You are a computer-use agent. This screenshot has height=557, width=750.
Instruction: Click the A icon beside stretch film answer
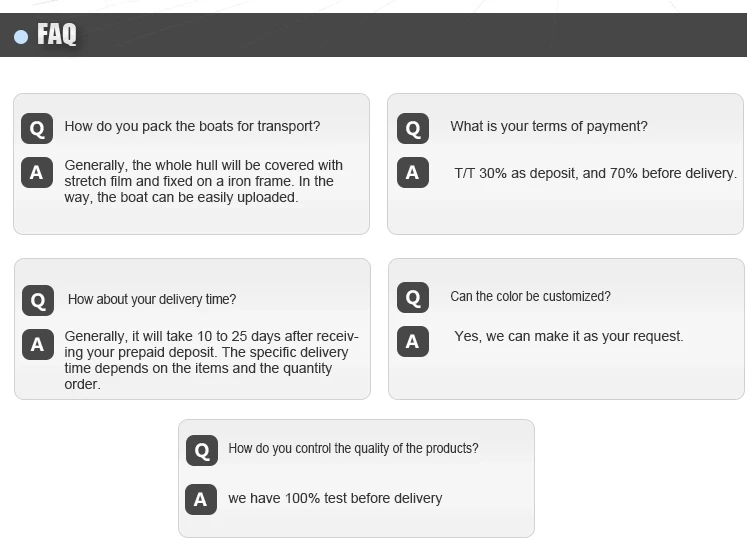click(x=37, y=173)
